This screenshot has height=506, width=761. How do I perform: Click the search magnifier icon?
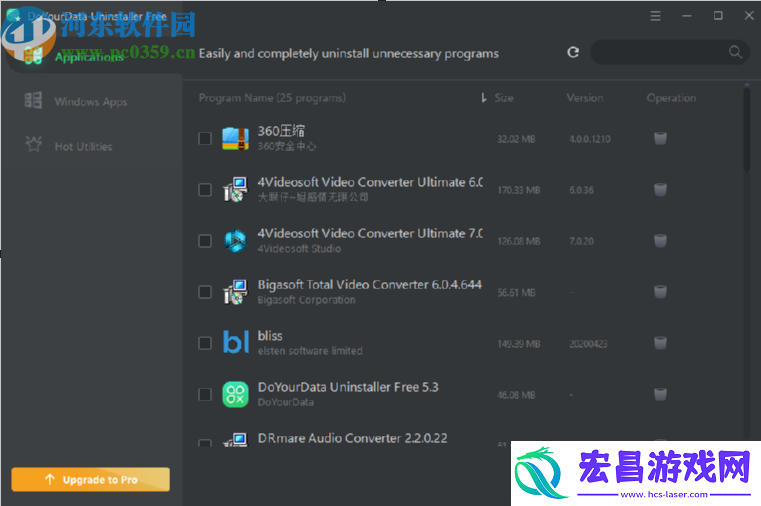coord(735,52)
